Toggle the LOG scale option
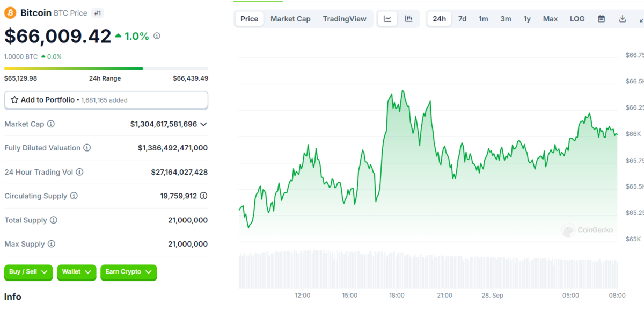 click(577, 19)
